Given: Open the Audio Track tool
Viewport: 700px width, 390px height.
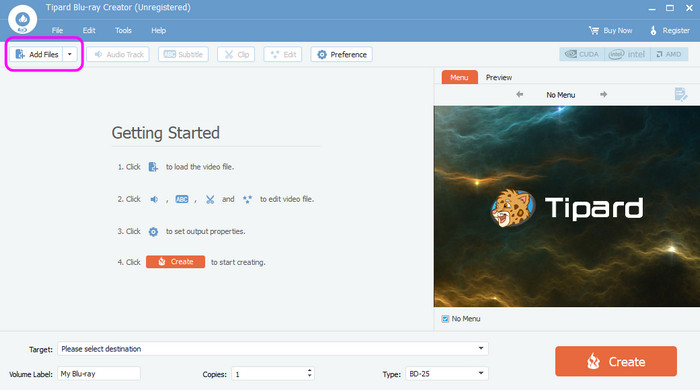Looking at the screenshot, I should (x=118, y=54).
